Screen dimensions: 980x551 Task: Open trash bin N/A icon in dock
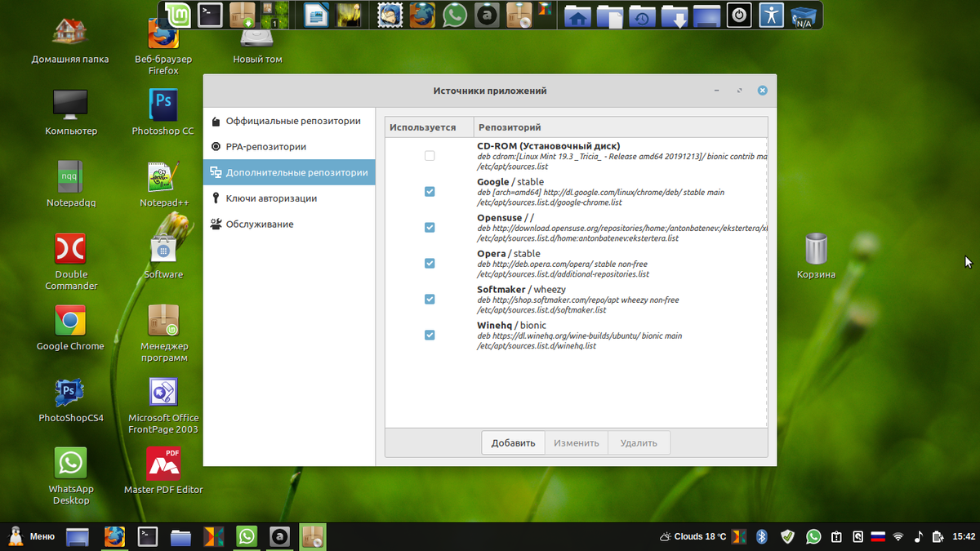pyautogui.click(x=804, y=16)
